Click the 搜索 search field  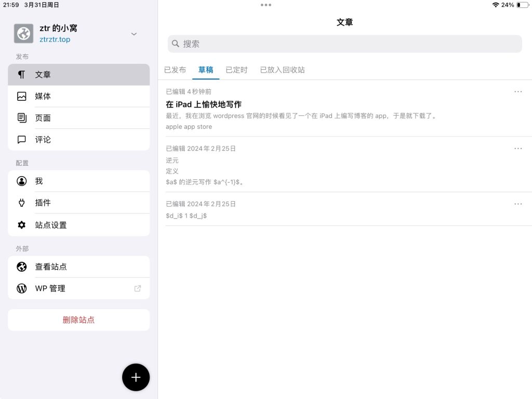pyautogui.click(x=344, y=44)
